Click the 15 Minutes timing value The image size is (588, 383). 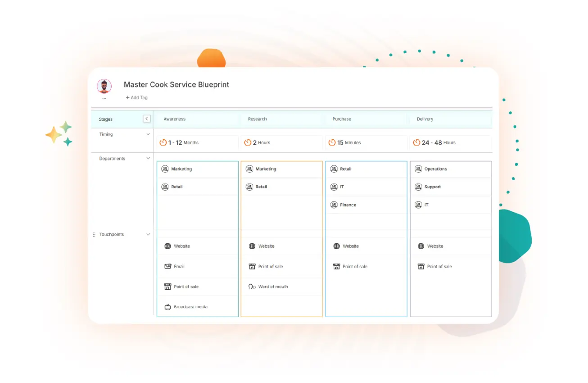349,142
